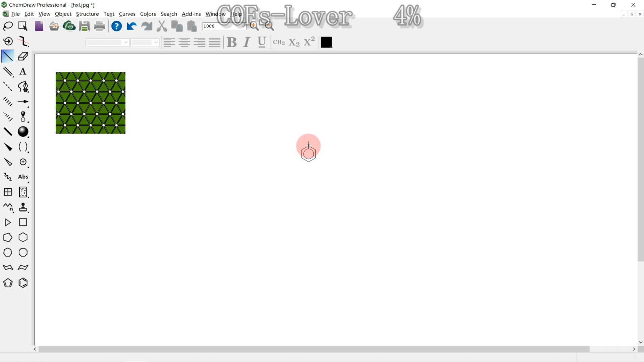Select the pentagon ring tool
The image size is (644, 362).
[x=7, y=237]
